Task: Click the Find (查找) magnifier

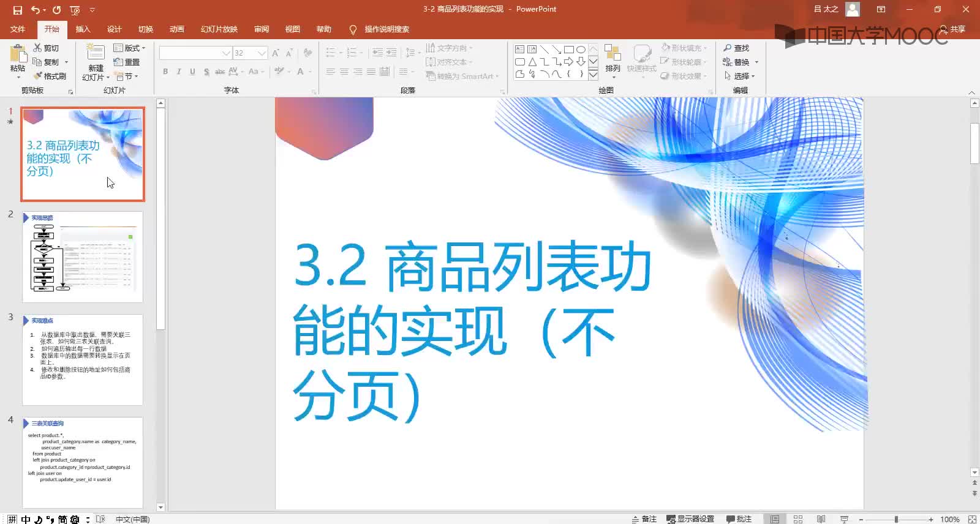Action: click(736, 48)
